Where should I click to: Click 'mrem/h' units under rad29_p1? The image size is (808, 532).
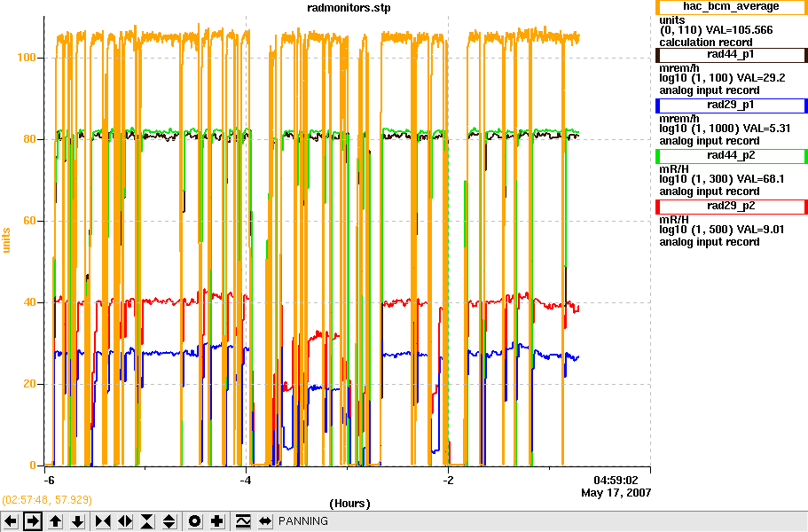pos(679,119)
